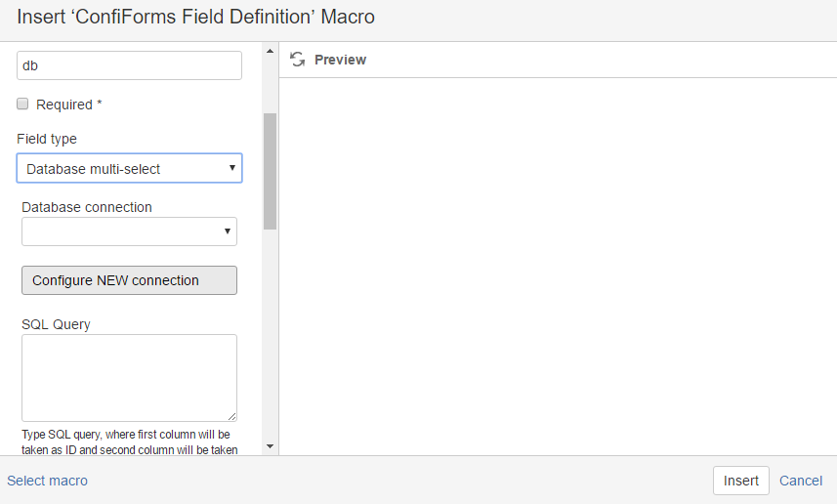Click the scrollbar thumb of the parameters panel
The height and width of the screenshot is (504, 837).
click(271, 171)
